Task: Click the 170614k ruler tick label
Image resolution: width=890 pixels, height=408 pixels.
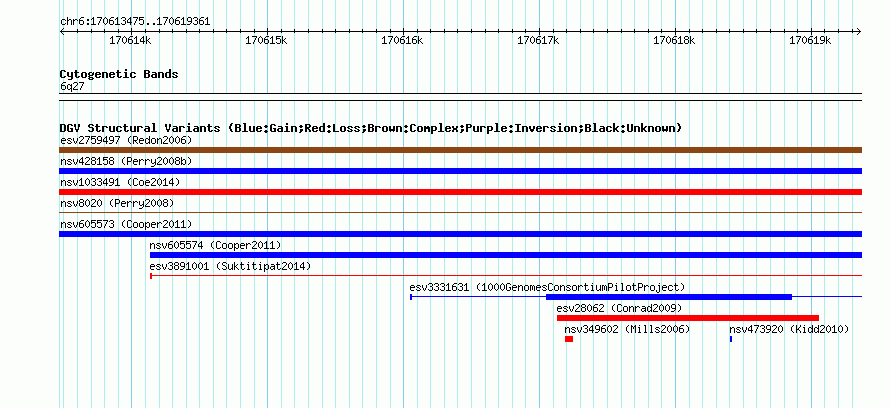Action: click(130, 40)
